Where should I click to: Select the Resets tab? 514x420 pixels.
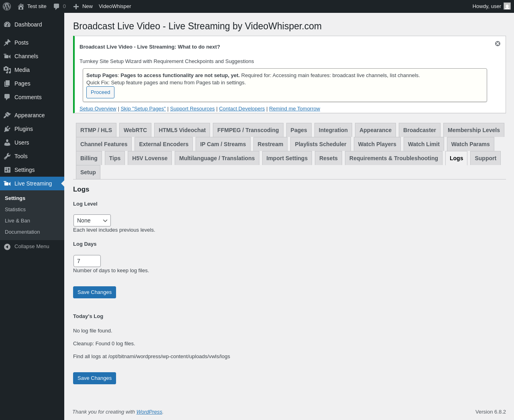[x=328, y=158]
